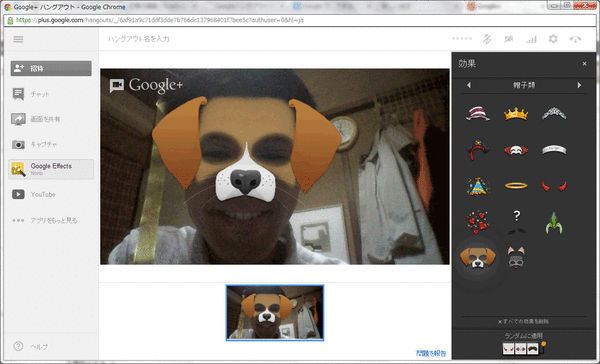Adjust bandwidth with signal bars icon
Viewport: 600px width, 364px height.
point(531,39)
